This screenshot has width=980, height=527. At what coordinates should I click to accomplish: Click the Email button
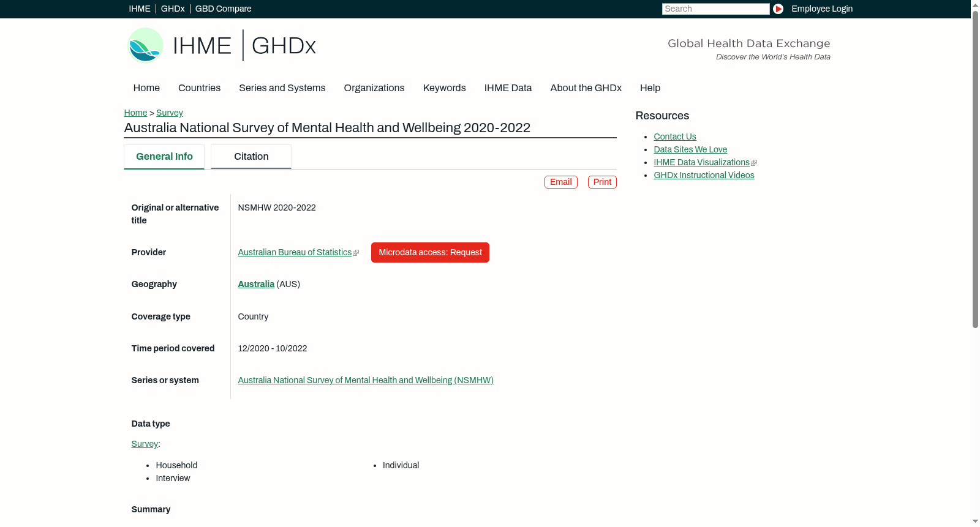561,182
